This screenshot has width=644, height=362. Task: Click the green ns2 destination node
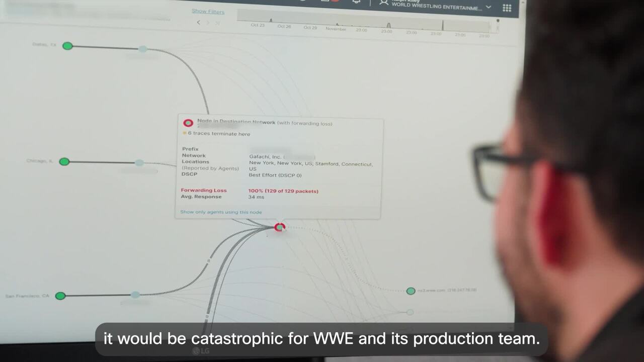point(411,291)
